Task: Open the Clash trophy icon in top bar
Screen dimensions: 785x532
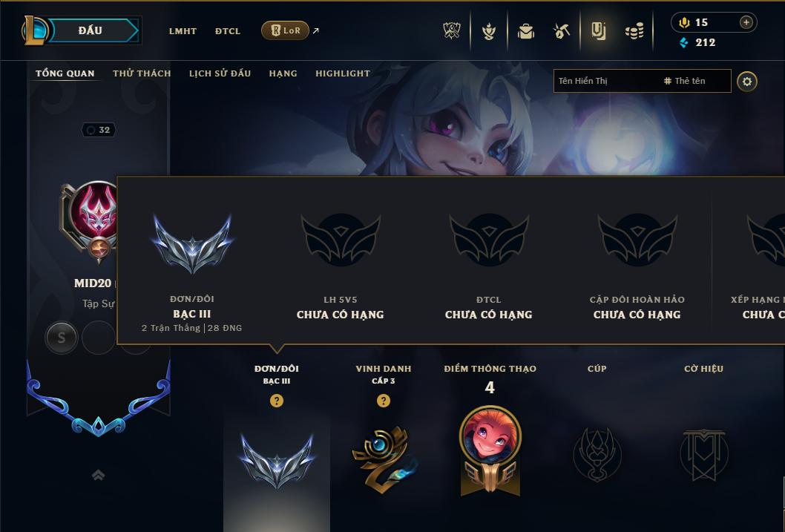Action: 452,31
